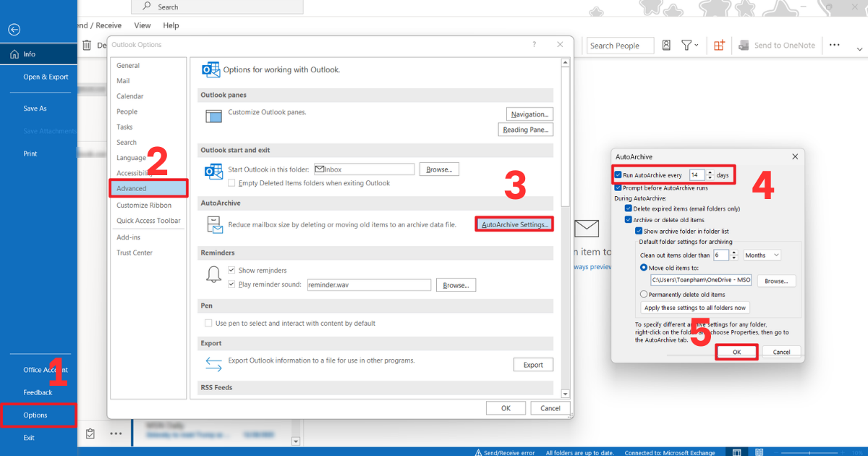
Task: Open the Address Book from the ribbon
Action: [x=665, y=45]
